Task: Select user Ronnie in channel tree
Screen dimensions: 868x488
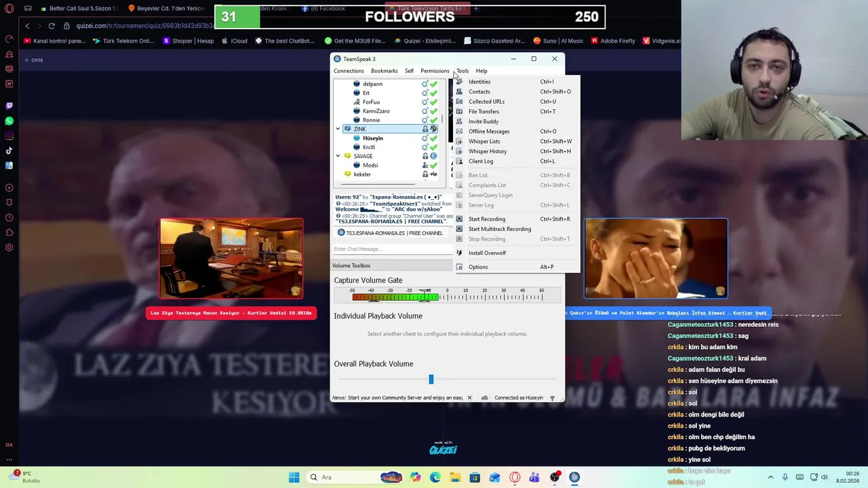Action: coord(371,120)
